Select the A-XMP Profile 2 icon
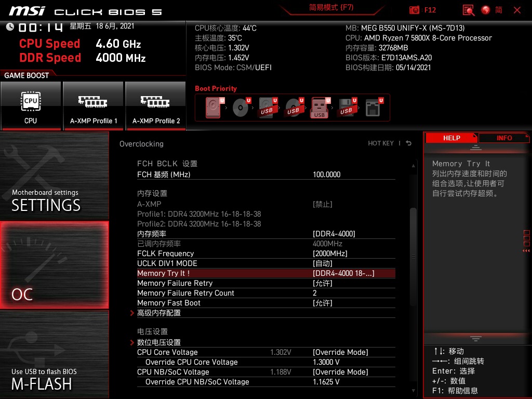 [x=155, y=101]
